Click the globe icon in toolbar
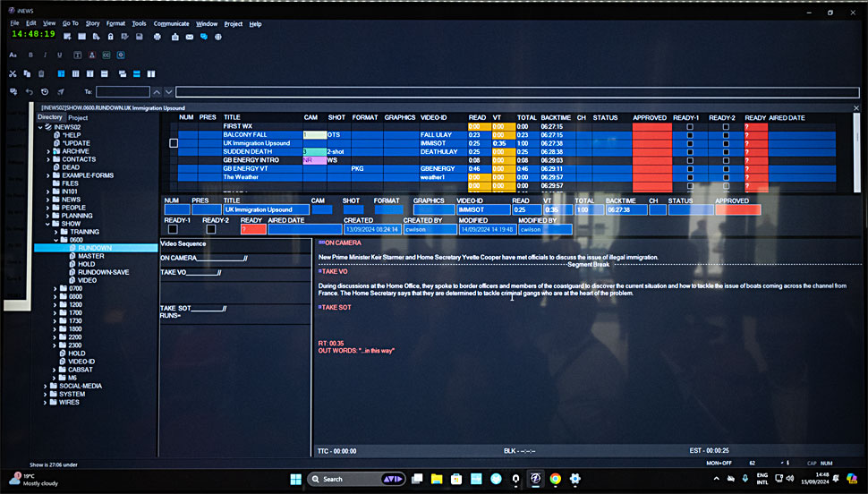The width and height of the screenshot is (868, 494). click(x=217, y=37)
